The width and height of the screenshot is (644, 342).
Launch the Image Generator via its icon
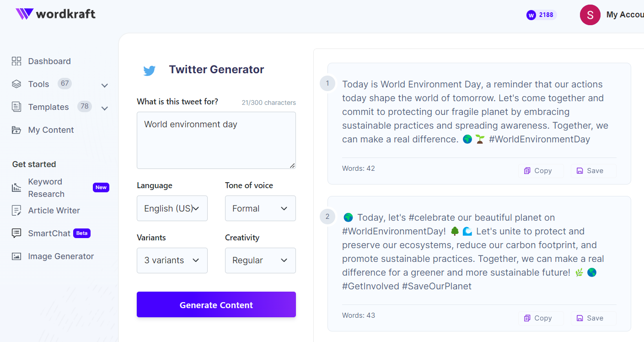(16, 256)
